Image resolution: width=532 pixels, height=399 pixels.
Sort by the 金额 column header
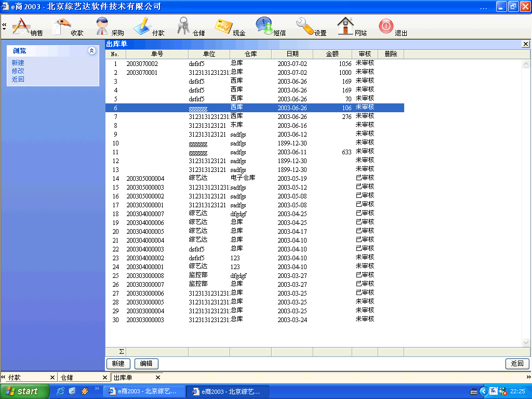point(332,54)
